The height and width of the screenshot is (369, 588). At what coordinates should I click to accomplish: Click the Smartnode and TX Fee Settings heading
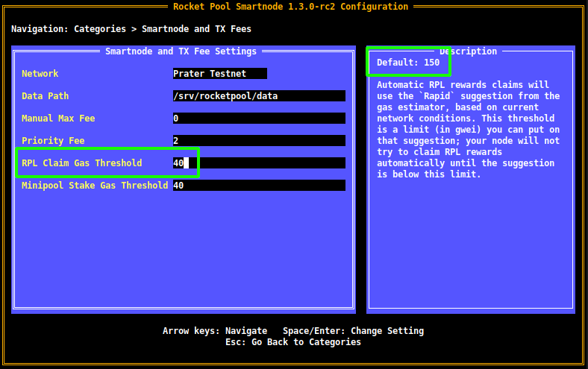pos(181,51)
